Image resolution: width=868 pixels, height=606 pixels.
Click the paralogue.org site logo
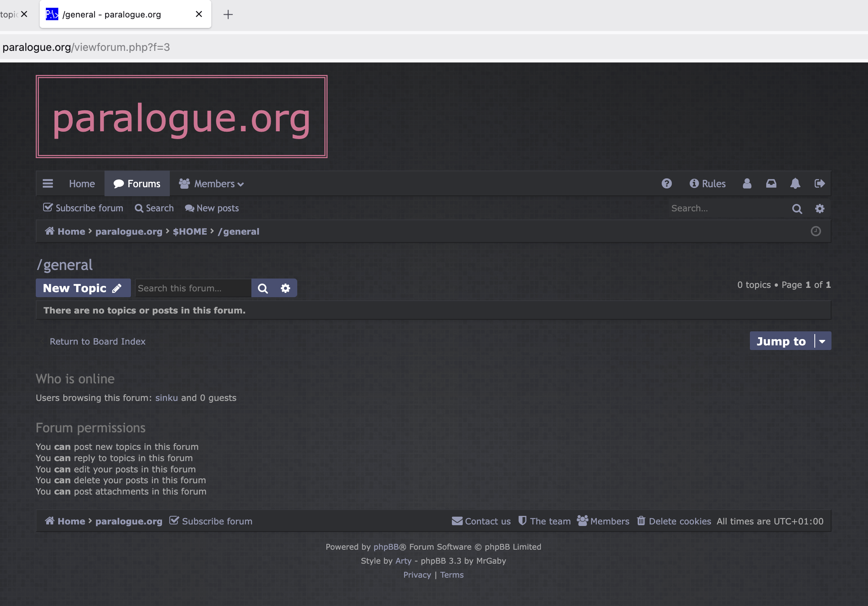click(181, 117)
